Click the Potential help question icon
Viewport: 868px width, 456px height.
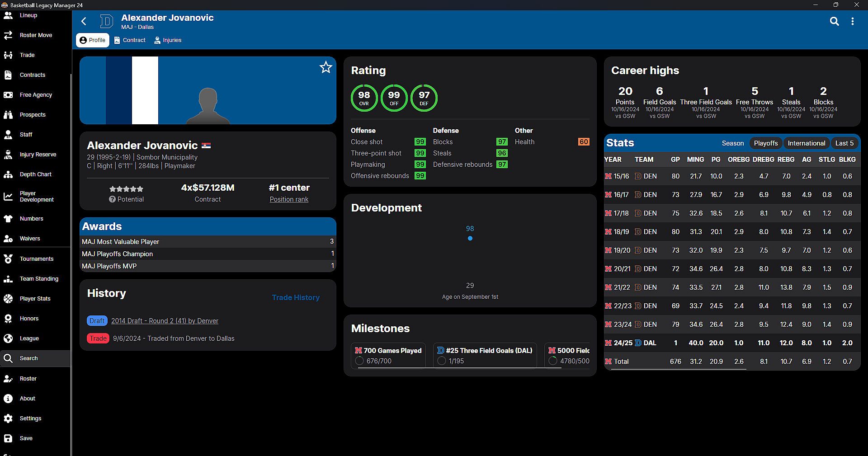(x=112, y=199)
